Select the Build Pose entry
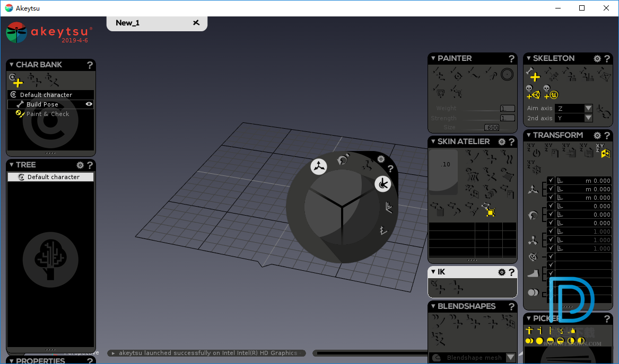The height and width of the screenshot is (364, 619). pyautogui.click(x=50, y=104)
